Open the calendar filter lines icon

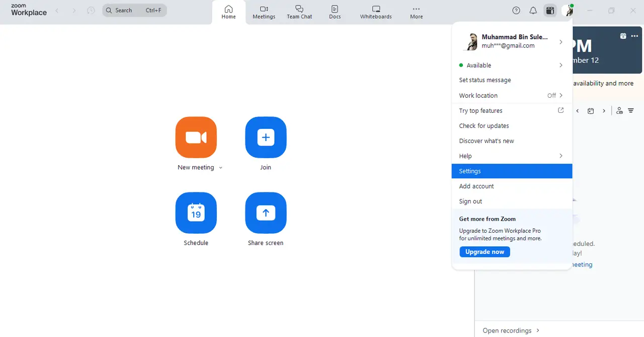point(631,111)
